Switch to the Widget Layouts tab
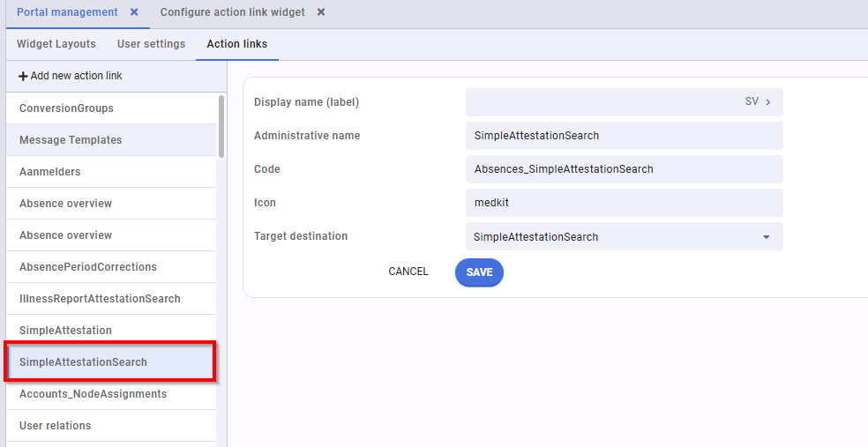 tap(56, 44)
